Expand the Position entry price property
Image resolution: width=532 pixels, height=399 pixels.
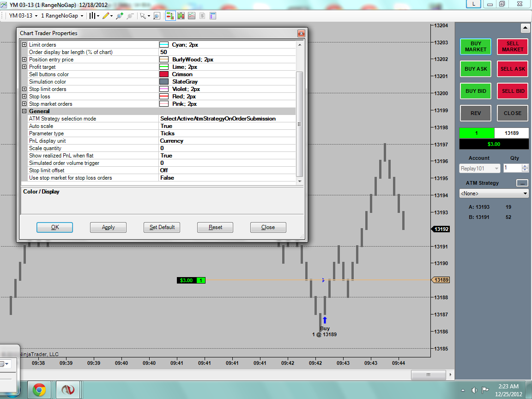point(24,60)
